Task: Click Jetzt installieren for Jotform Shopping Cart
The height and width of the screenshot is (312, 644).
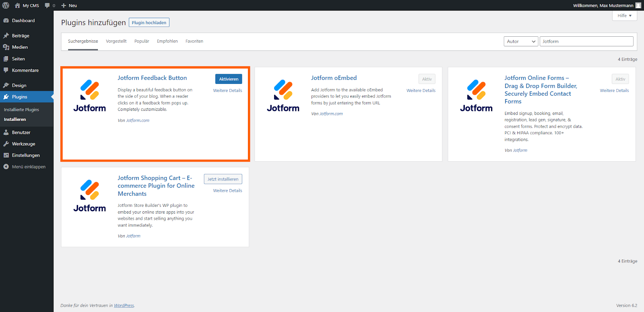Action: 223,179
